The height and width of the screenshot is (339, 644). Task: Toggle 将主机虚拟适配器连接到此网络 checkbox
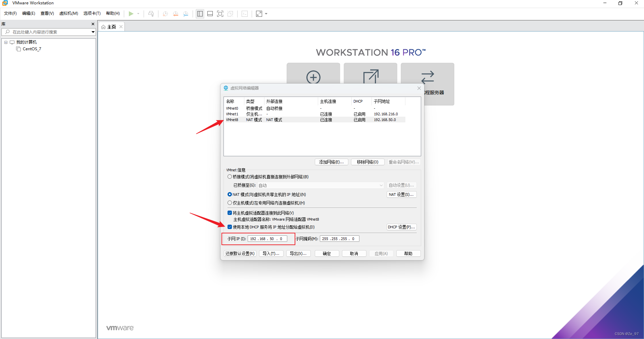[230, 213]
